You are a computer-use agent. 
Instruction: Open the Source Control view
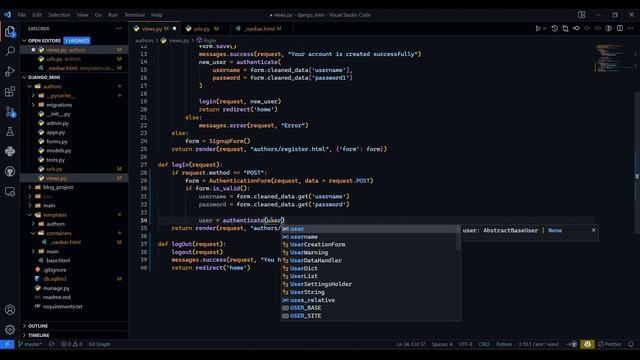pyautogui.click(x=10, y=111)
